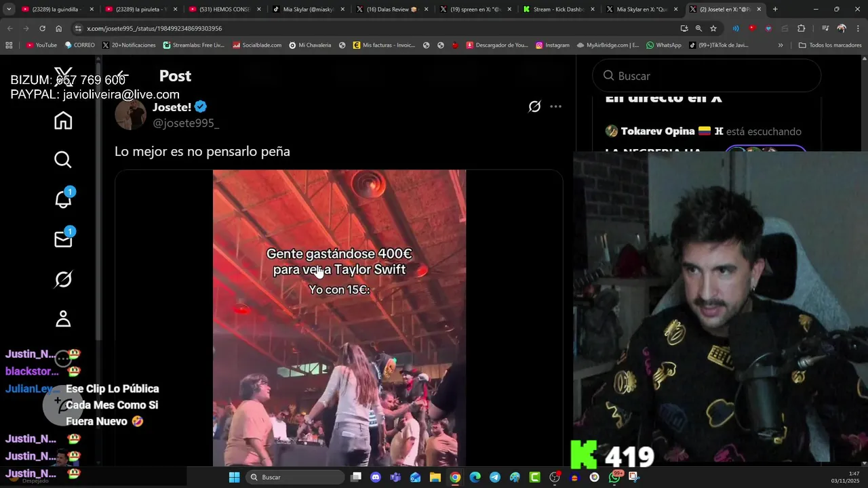This screenshot has height=488, width=868.
Task: Click the browser Home button
Action: click(59, 28)
